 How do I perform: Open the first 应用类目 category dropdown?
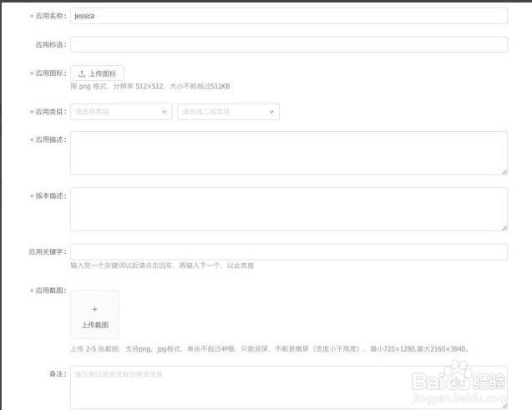tap(121, 112)
